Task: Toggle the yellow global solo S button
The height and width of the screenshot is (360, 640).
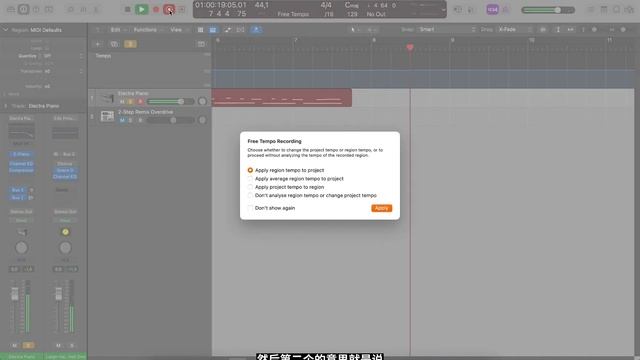Action: click(x=130, y=44)
